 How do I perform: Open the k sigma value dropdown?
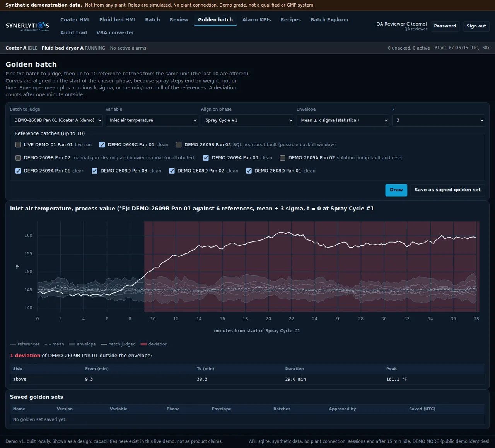438,120
